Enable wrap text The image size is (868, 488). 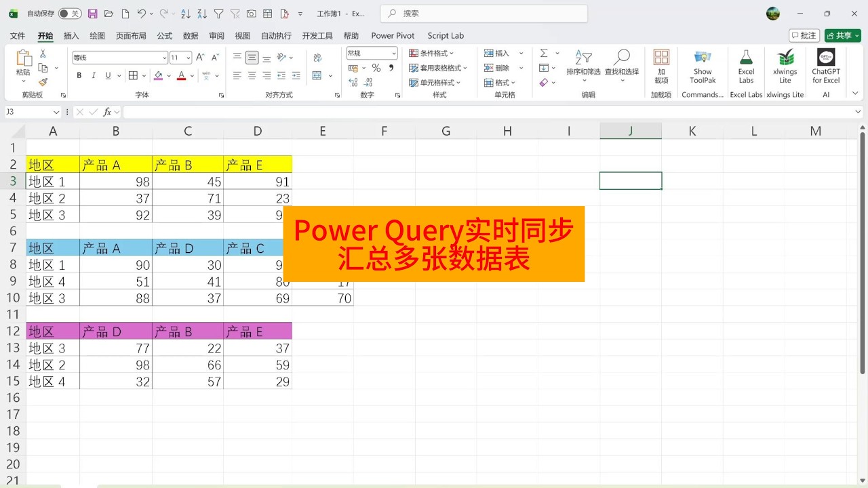pos(317,58)
